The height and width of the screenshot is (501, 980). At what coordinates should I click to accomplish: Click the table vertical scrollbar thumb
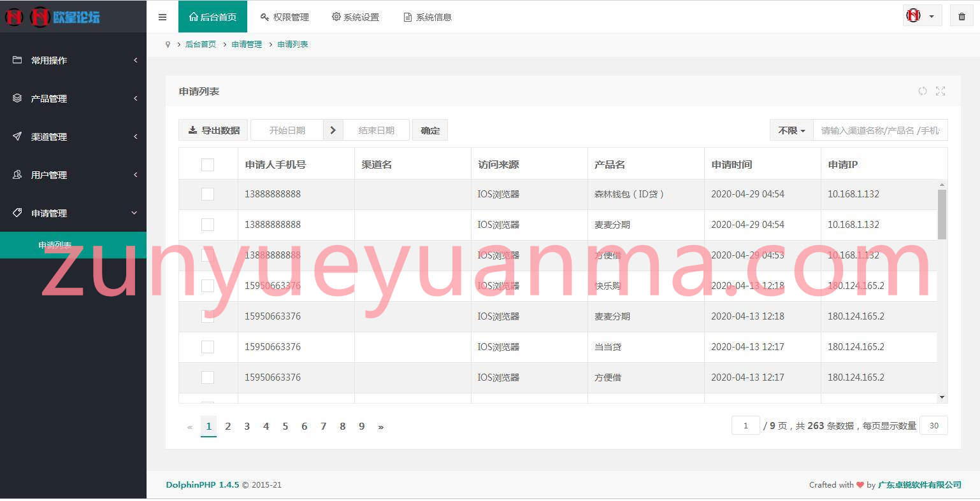tap(942, 215)
